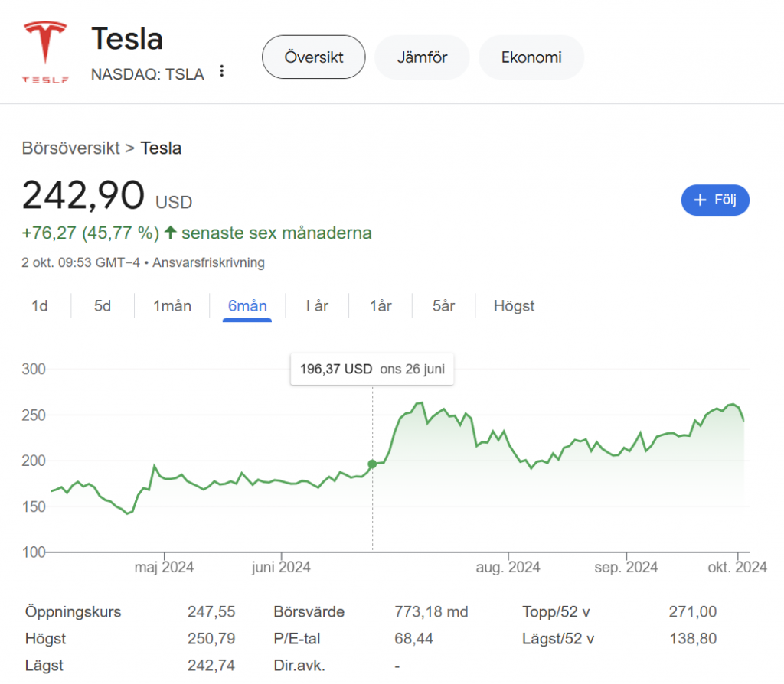784x684 pixels.
Task: Switch chart to 1år range
Action: (381, 306)
